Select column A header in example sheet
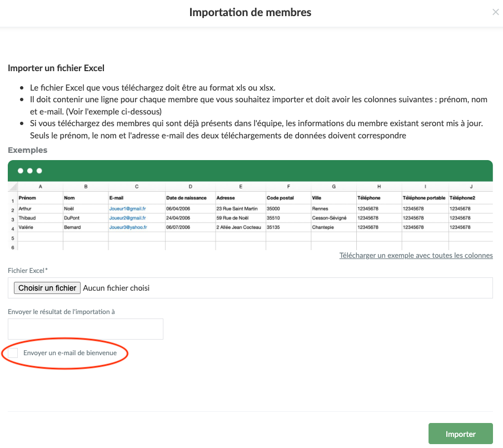 (x=40, y=187)
